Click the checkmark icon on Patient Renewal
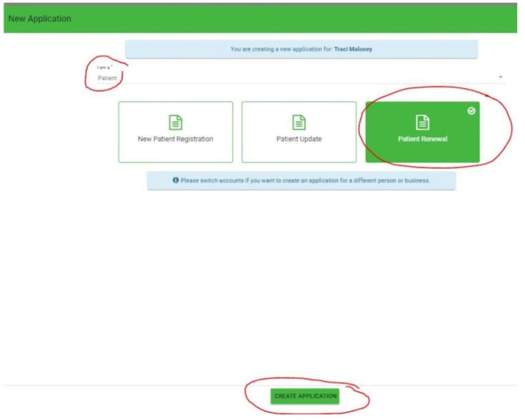The height and width of the screenshot is (420, 525). (472, 111)
